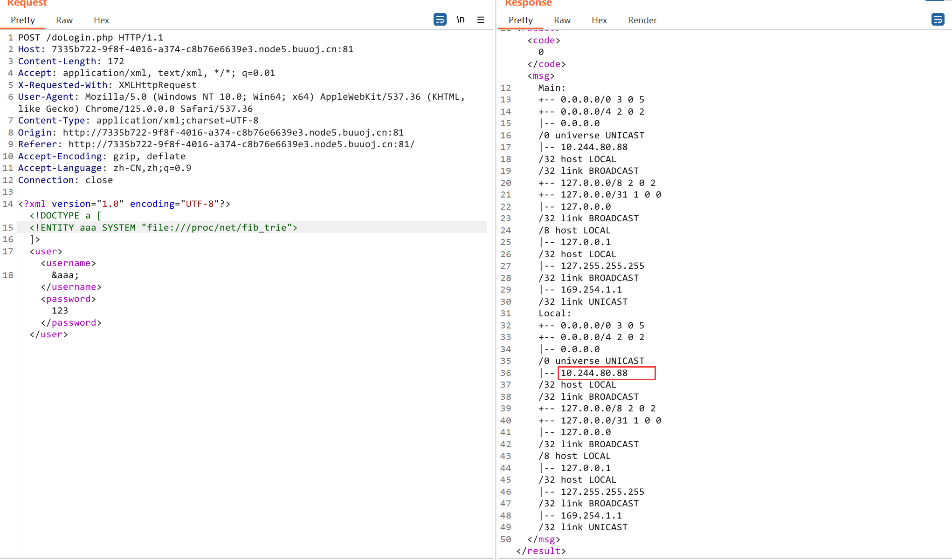Select the Response Hex tab
Image resolution: width=952 pixels, height=560 pixels.
point(599,20)
